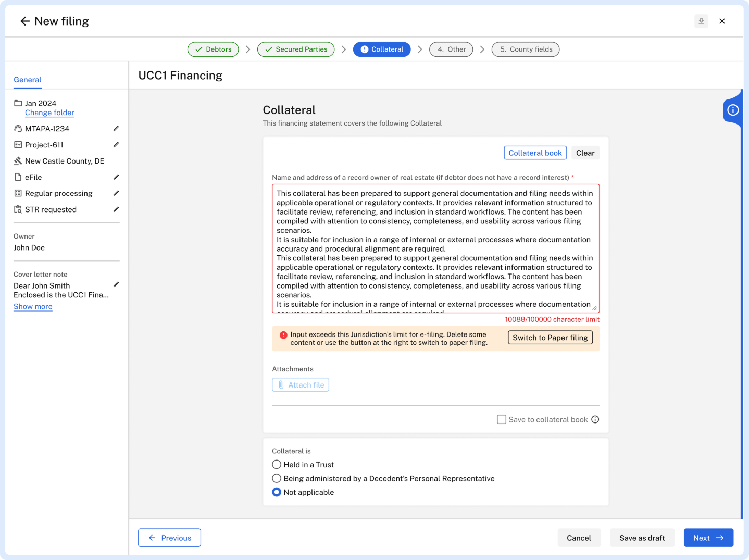The image size is (749, 560).
Task: Show more of the cover letter note
Action: [33, 306]
